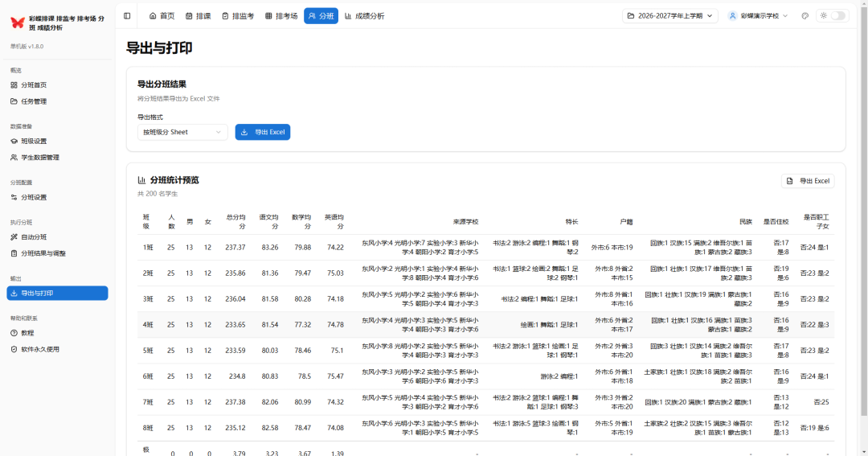Click the 语文均分 column header

269,222
